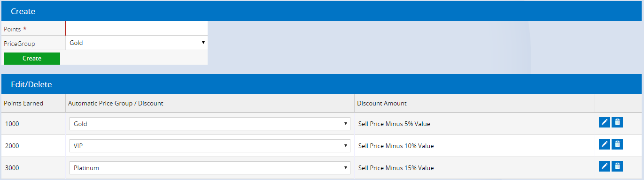Viewport: 644px width, 180px height.
Task: Delete the 1000 points Gold row
Action: [x=618, y=122]
